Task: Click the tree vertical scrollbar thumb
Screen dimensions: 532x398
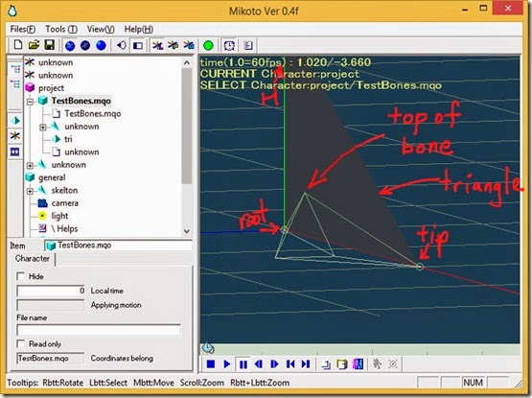Action: [187, 126]
